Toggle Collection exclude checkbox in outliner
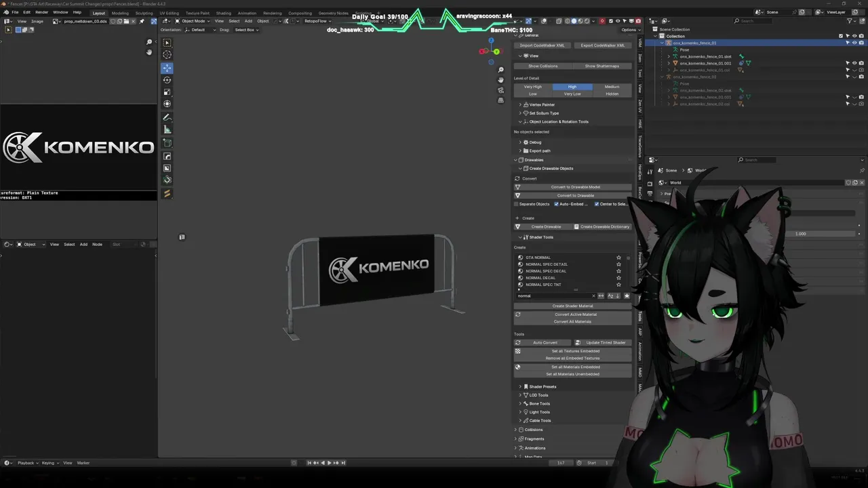Viewport: 868px width, 488px height. click(841, 36)
